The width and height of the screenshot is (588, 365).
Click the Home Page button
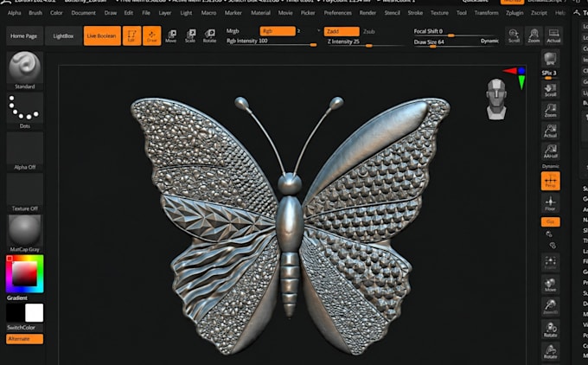point(24,36)
